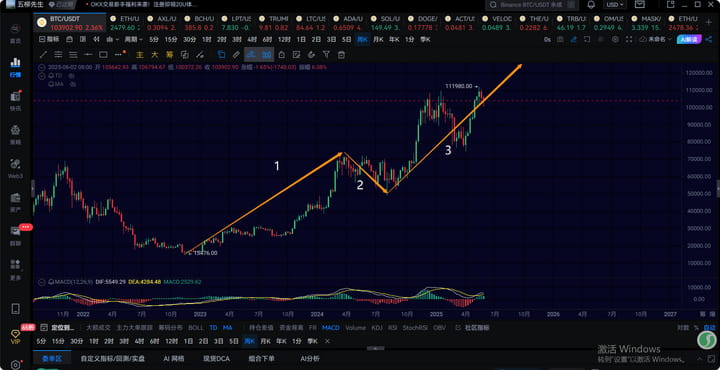This screenshot has width=720, height=370.
Task: Open the Web3 sidebar item
Action: click(16, 168)
